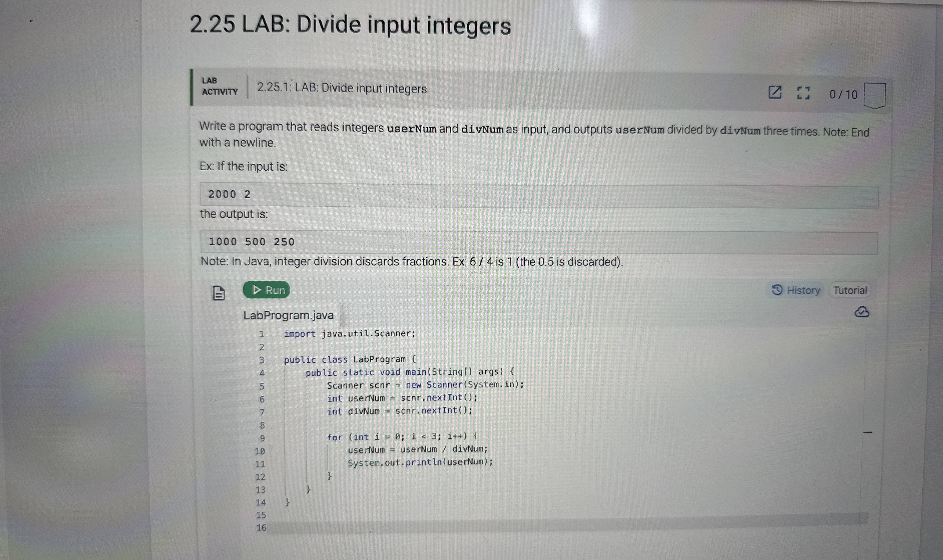Click line number 15 in the gutter
Viewport: 943px width, 560px height.
(x=261, y=515)
